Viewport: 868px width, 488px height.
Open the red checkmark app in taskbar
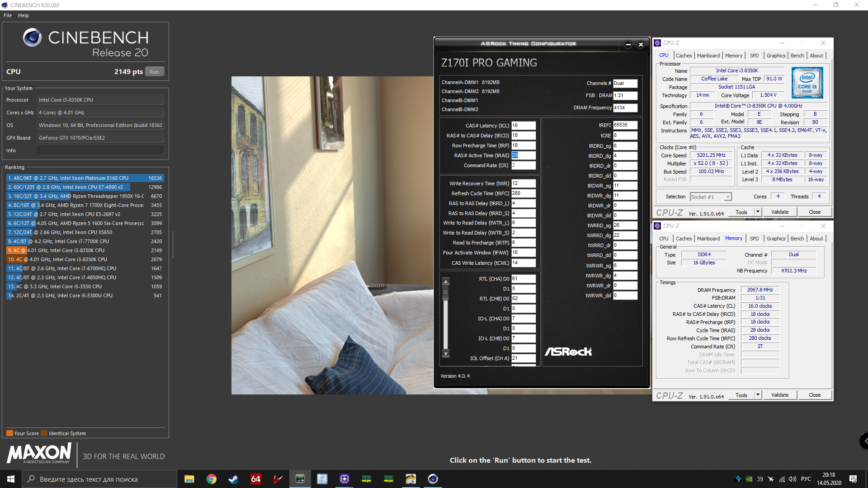click(278, 479)
